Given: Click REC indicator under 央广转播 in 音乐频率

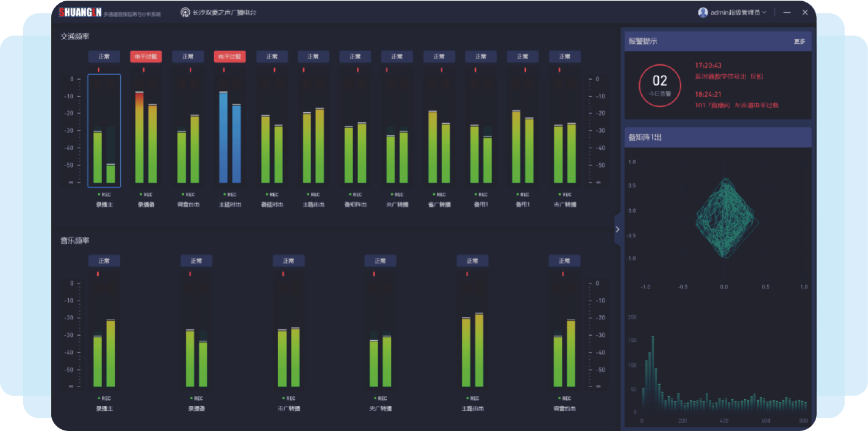Looking at the screenshot, I should point(380,398).
